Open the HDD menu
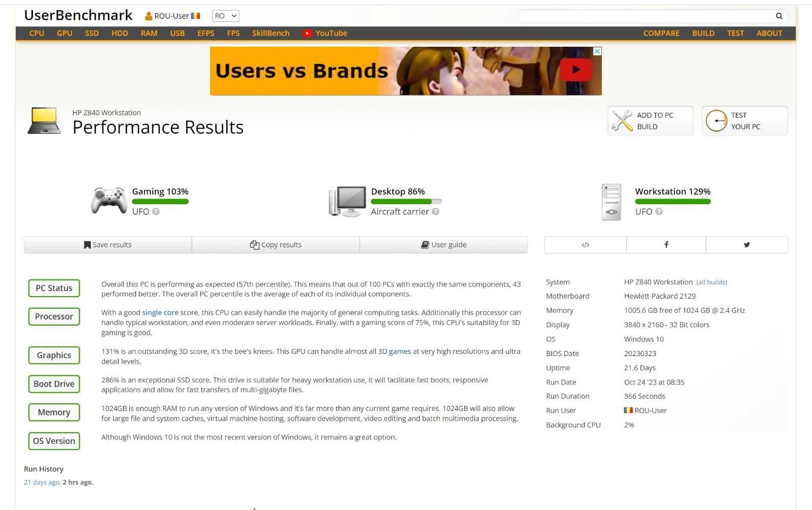Image resolution: width=812 pixels, height=510 pixels. point(120,34)
